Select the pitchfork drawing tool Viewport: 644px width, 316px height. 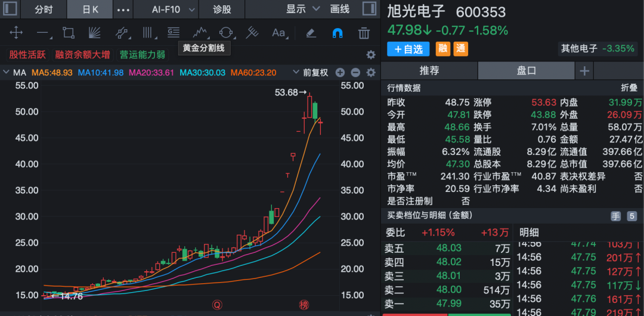tap(252, 32)
